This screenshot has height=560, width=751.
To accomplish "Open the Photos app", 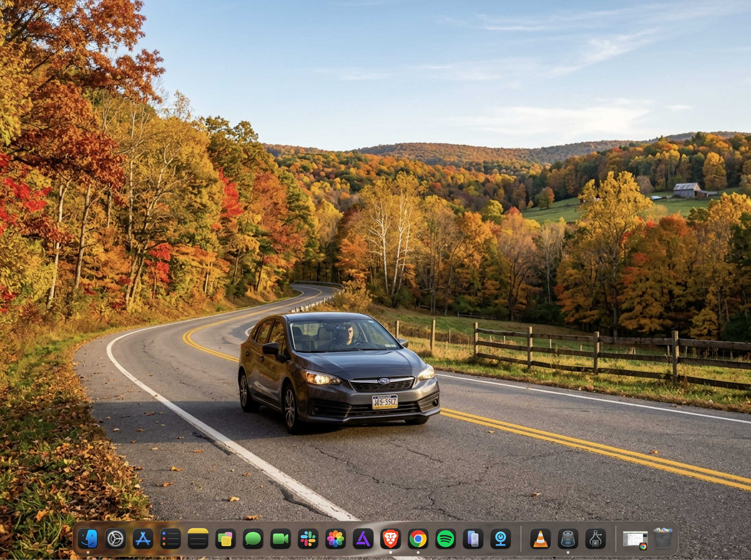I will coord(336,538).
